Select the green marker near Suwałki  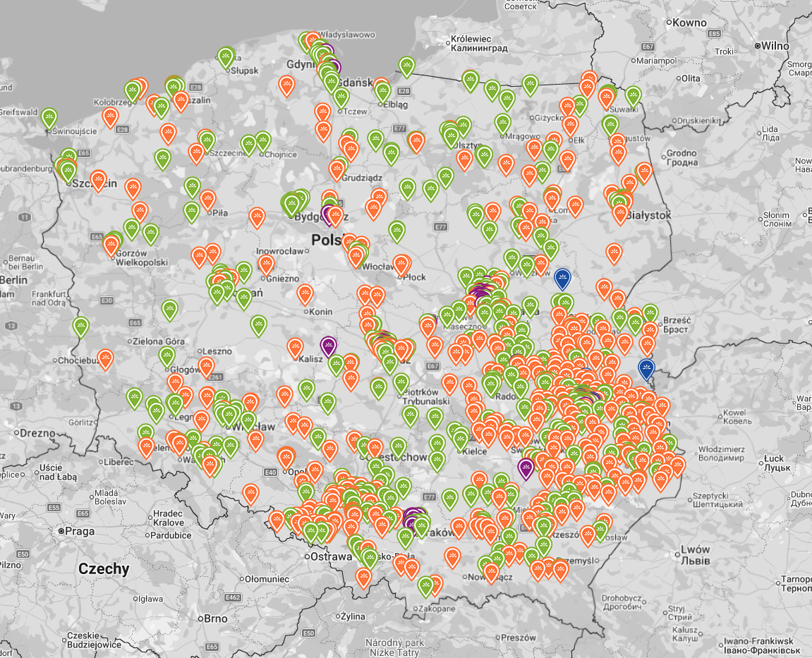tap(634, 97)
